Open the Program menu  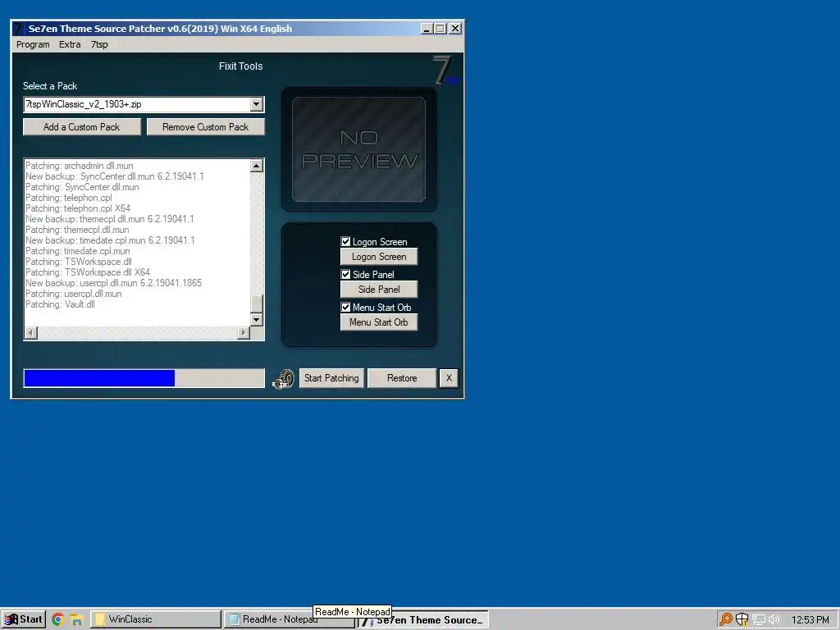(x=33, y=44)
